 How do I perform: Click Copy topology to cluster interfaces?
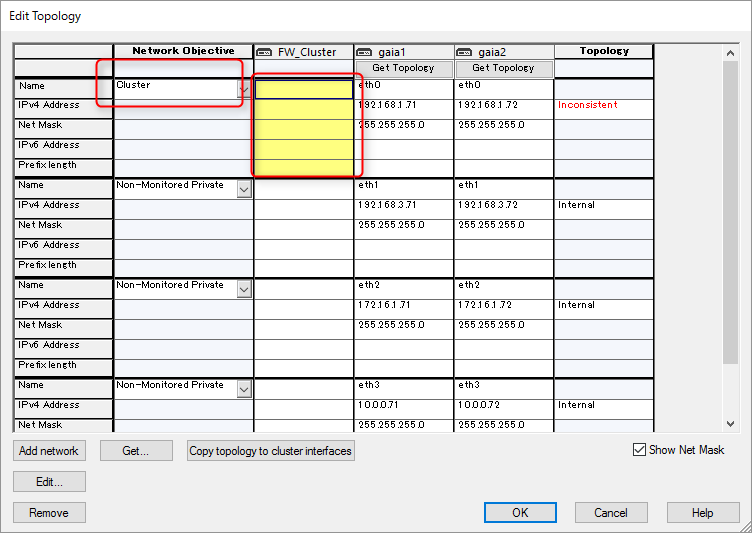tap(270, 450)
